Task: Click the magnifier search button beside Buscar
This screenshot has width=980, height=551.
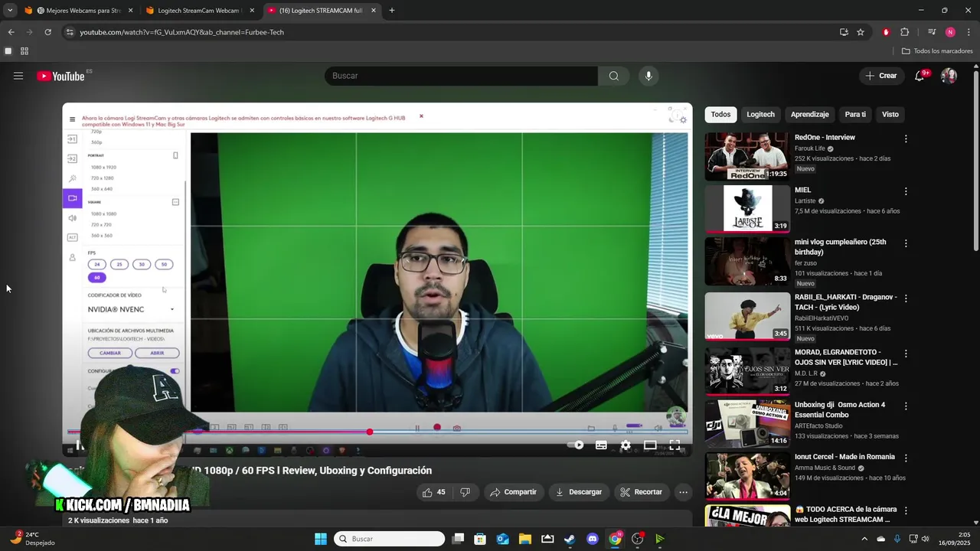Action: (x=614, y=76)
